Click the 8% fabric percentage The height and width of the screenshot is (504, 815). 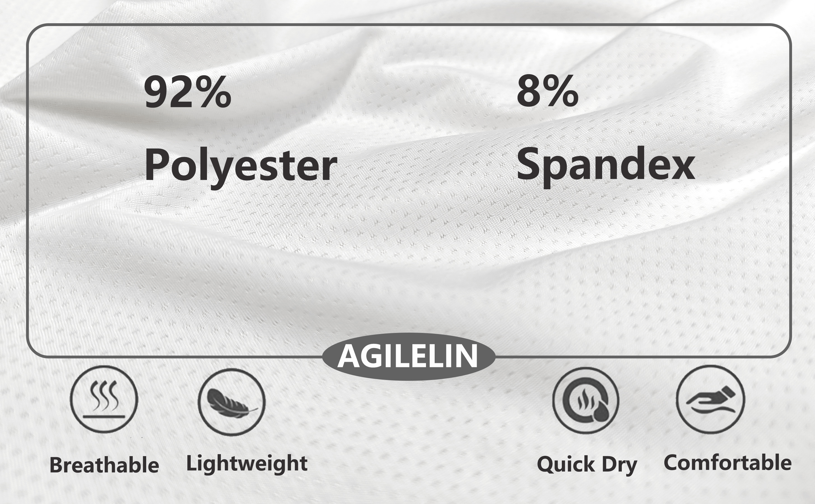tap(547, 91)
